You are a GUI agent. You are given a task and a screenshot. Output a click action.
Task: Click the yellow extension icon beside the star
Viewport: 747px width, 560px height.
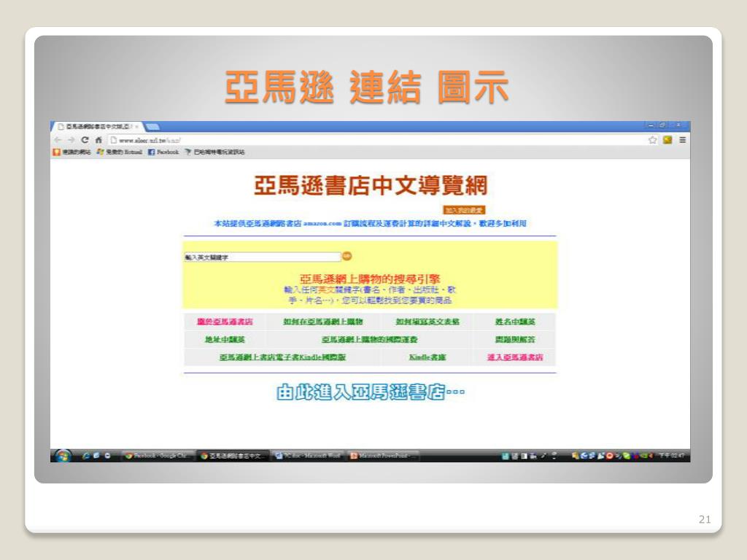(x=667, y=140)
